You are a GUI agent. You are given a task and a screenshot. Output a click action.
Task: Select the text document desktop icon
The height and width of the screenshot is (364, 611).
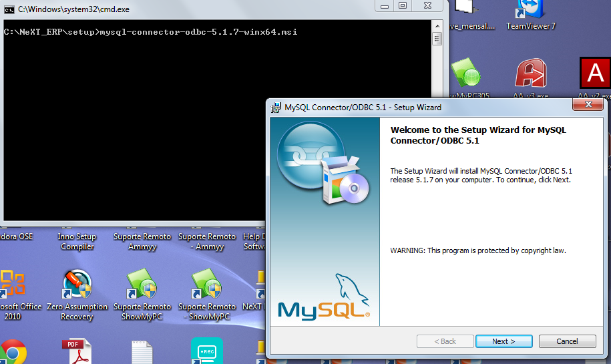coord(142,352)
